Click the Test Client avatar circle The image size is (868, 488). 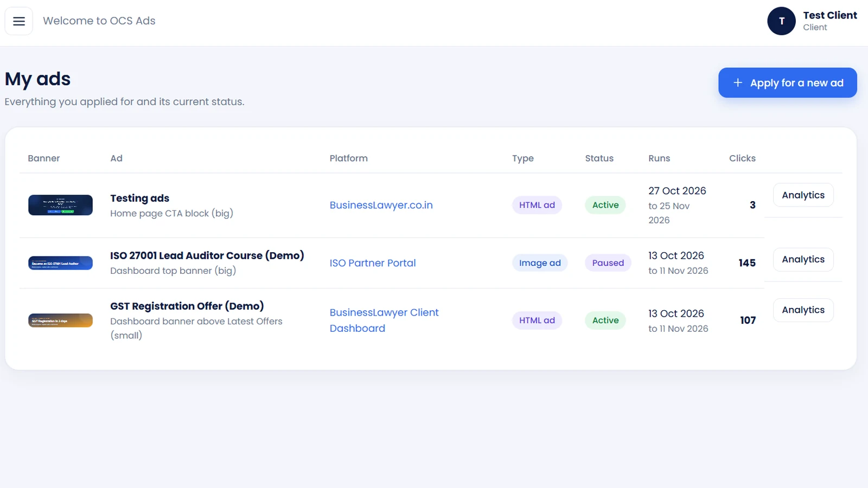point(781,21)
